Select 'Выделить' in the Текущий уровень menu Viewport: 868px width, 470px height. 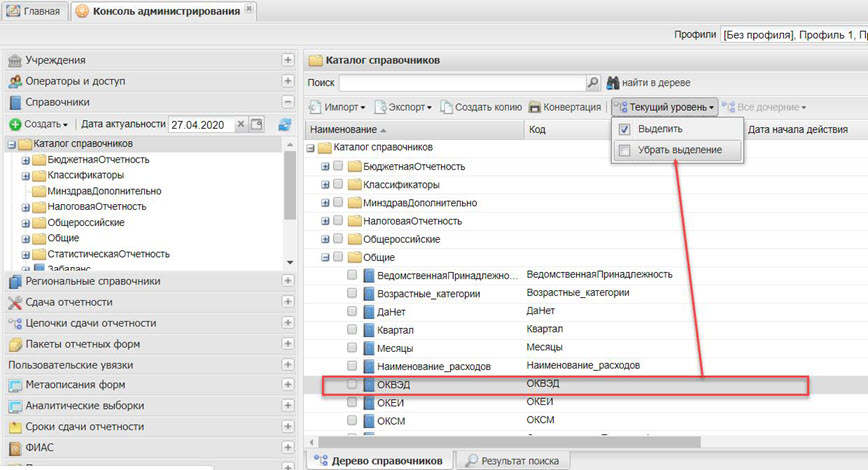coord(660,129)
